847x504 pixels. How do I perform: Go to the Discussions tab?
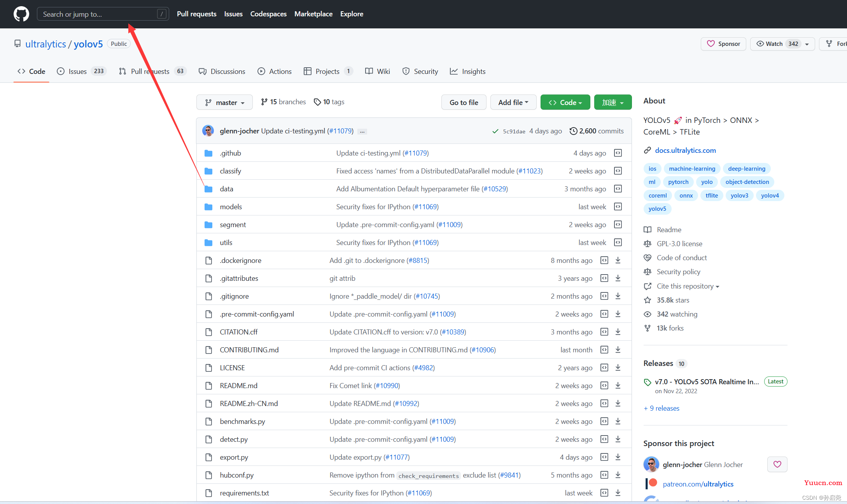click(222, 71)
